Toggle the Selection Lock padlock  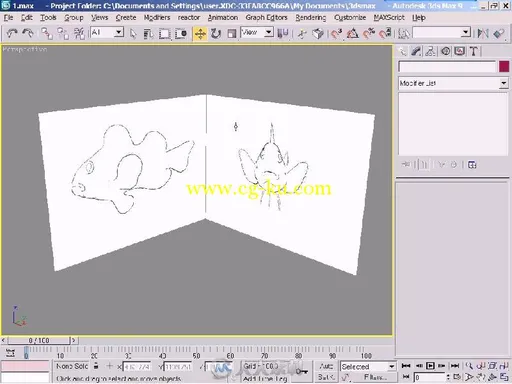(x=96, y=366)
